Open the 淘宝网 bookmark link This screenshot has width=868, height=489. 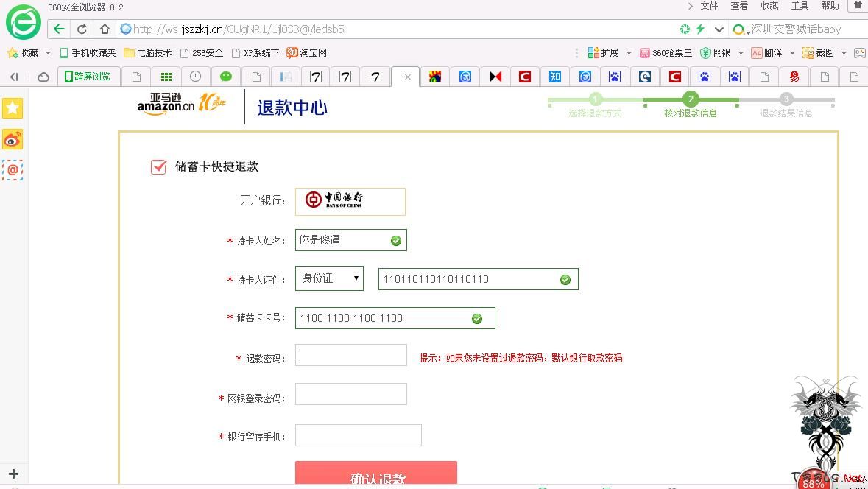(307, 53)
